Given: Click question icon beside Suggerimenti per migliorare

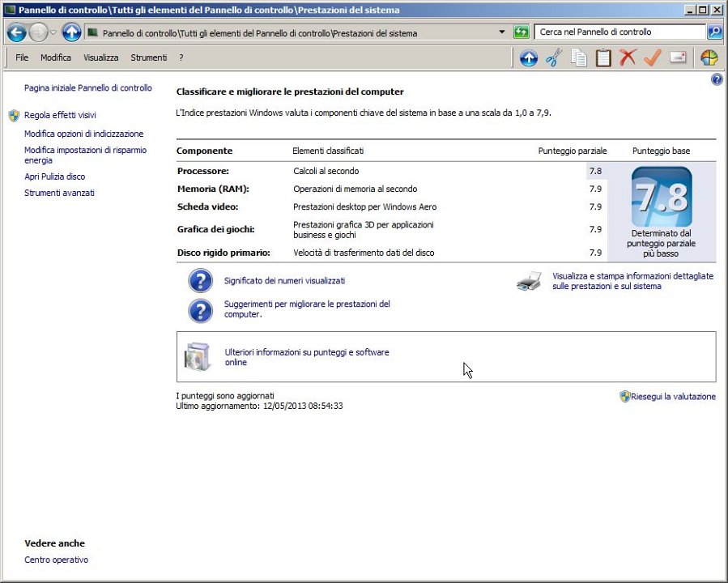Looking at the screenshot, I should [201, 311].
